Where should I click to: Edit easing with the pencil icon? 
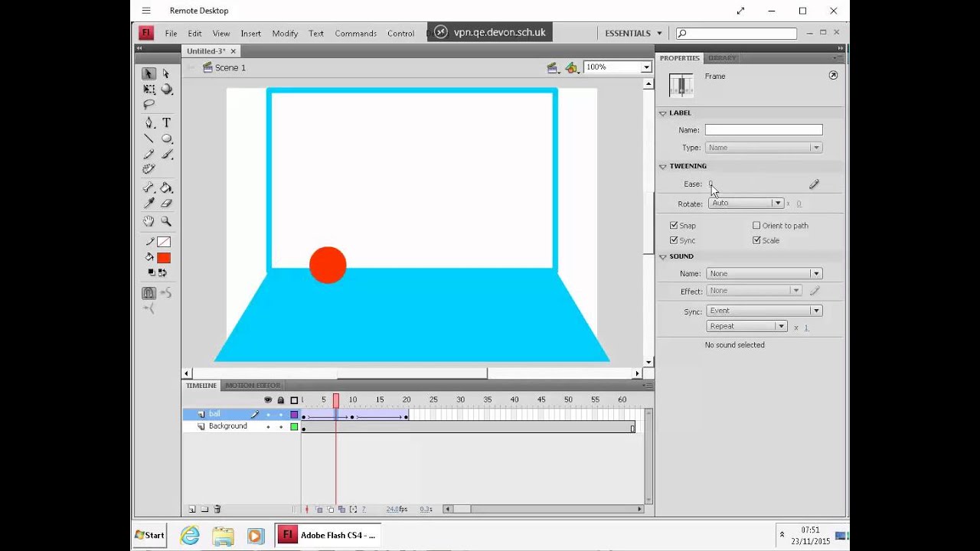pyautogui.click(x=814, y=184)
